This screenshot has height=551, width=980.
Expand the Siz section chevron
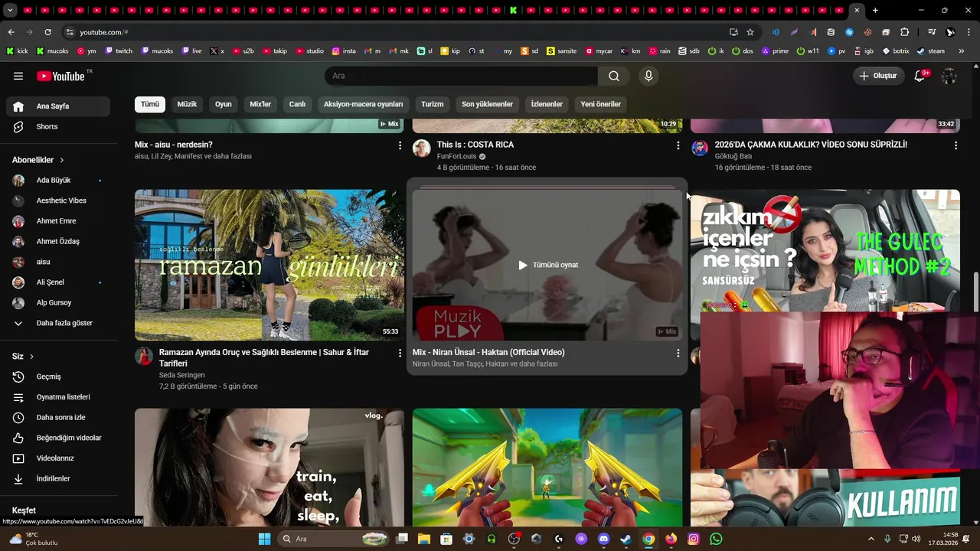coord(31,357)
